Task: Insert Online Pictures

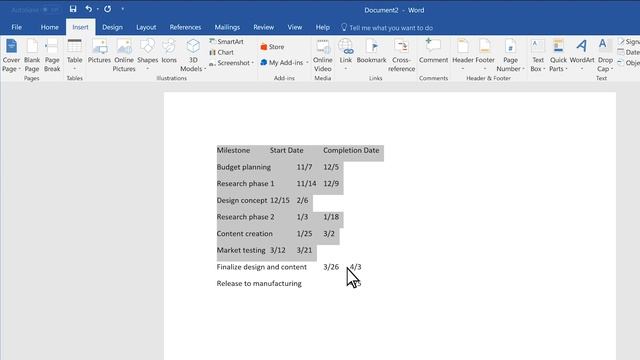Action: [124, 56]
